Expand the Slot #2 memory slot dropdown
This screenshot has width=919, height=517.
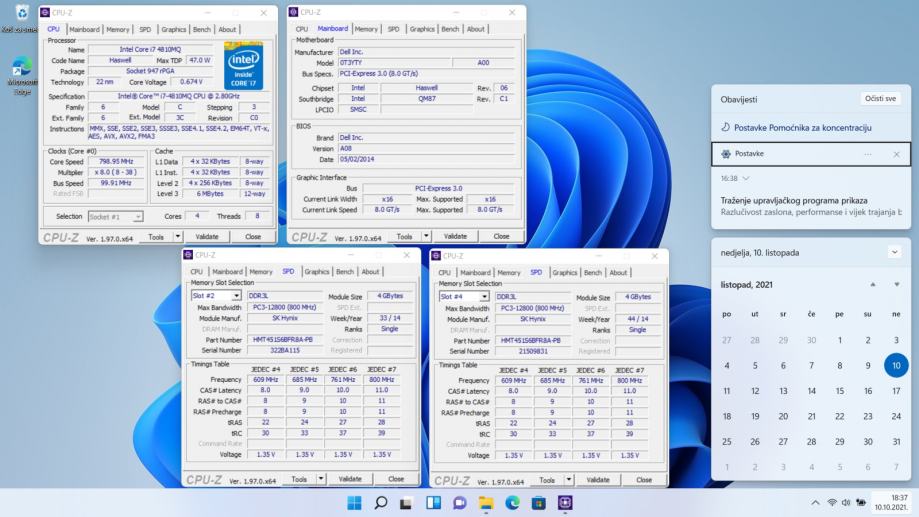tap(236, 296)
